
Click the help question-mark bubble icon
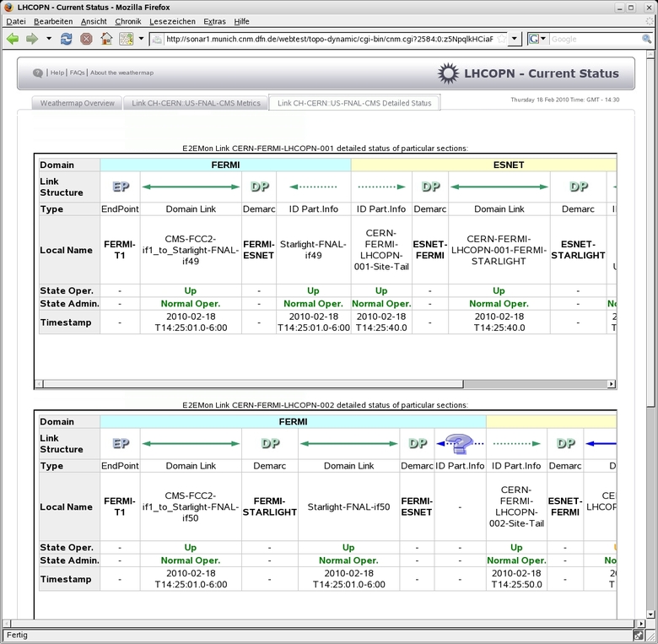[x=38, y=73]
